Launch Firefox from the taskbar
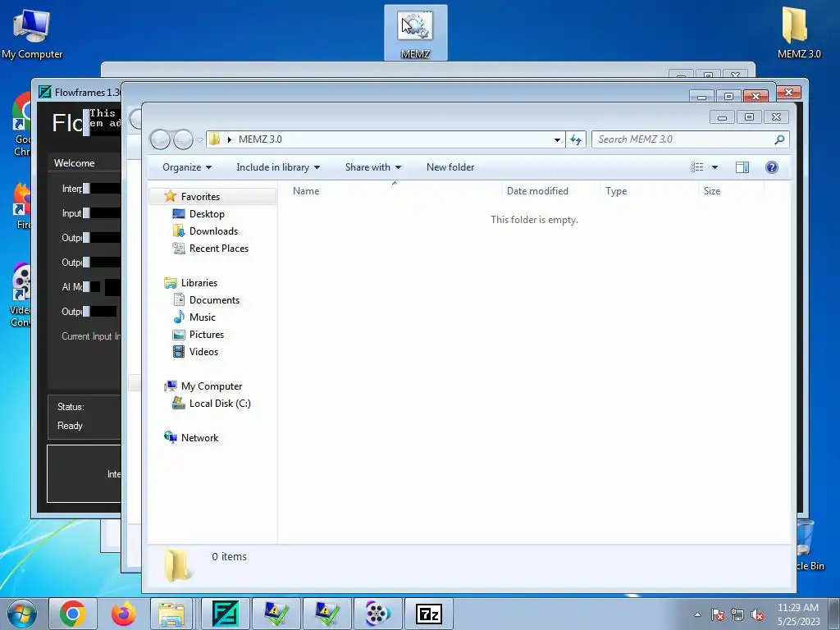The width and height of the screenshot is (840, 630). 123,614
